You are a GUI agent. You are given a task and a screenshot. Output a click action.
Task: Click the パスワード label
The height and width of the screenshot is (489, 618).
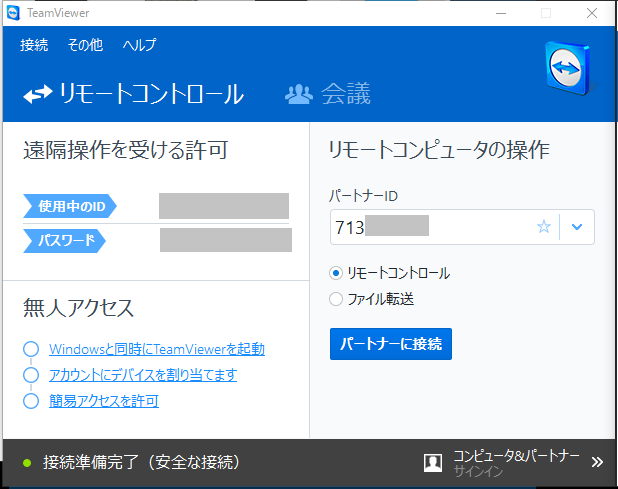tap(65, 240)
